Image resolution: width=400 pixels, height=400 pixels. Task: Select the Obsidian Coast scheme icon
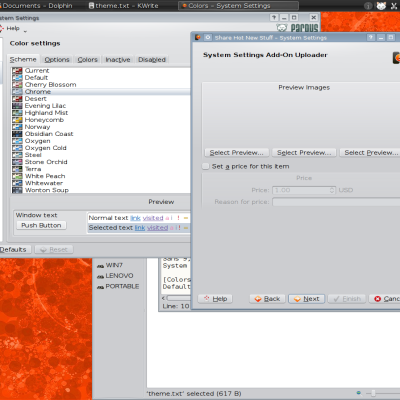[17, 134]
